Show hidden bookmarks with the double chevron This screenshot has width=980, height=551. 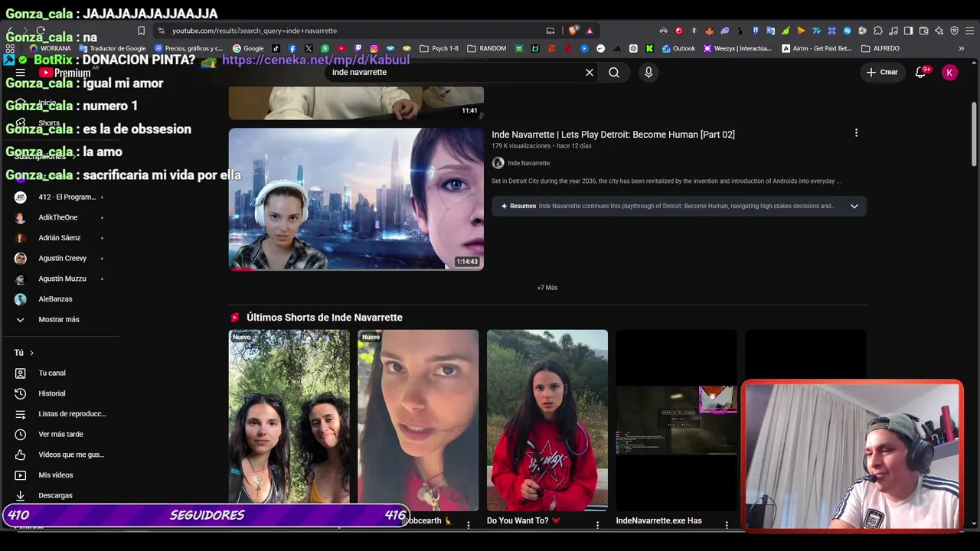tap(962, 48)
